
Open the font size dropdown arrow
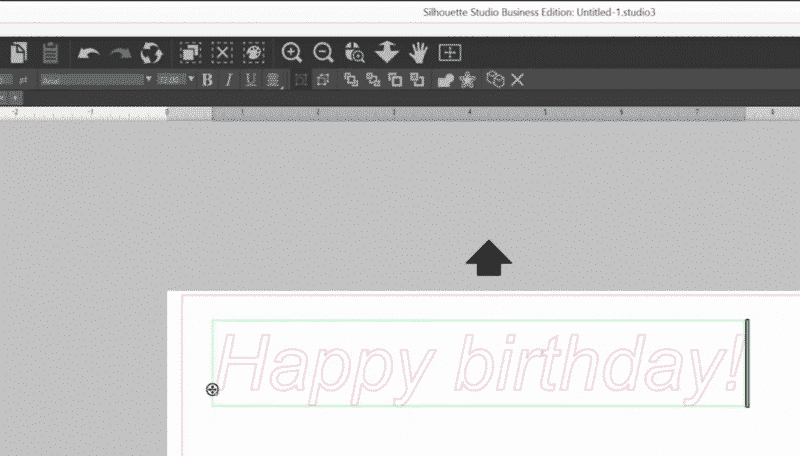pos(191,79)
